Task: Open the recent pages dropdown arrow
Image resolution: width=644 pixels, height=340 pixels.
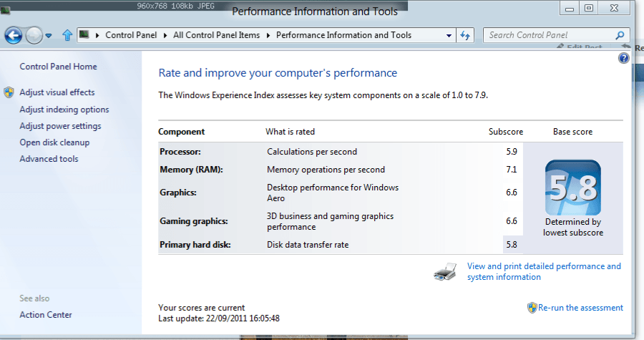Action: pos(49,36)
